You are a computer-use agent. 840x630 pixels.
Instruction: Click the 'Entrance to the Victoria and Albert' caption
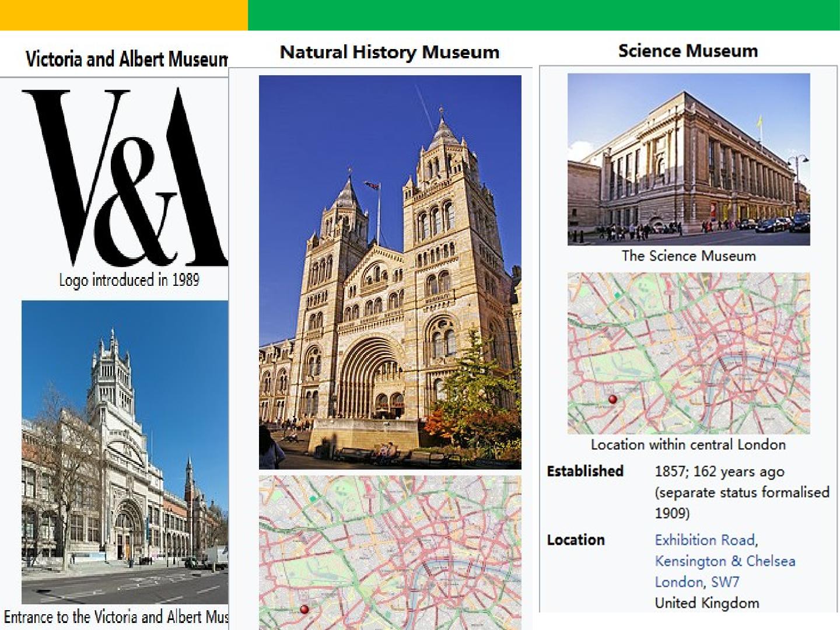pos(116,617)
